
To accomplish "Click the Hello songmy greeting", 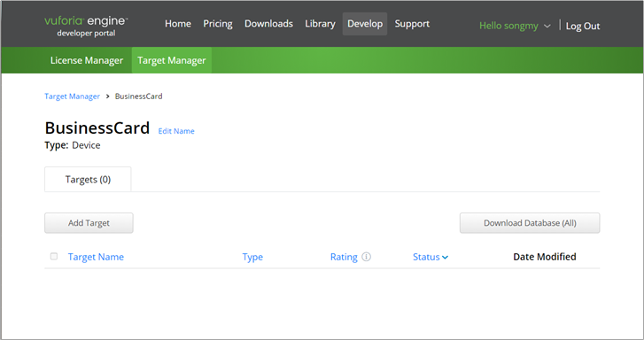I will click(x=508, y=26).
